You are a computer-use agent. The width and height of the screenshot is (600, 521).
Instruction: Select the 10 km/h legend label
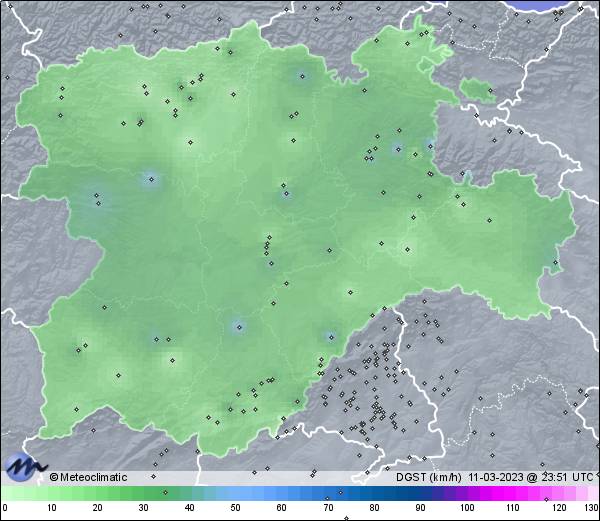pyautogui.click(x=50, y=508)
